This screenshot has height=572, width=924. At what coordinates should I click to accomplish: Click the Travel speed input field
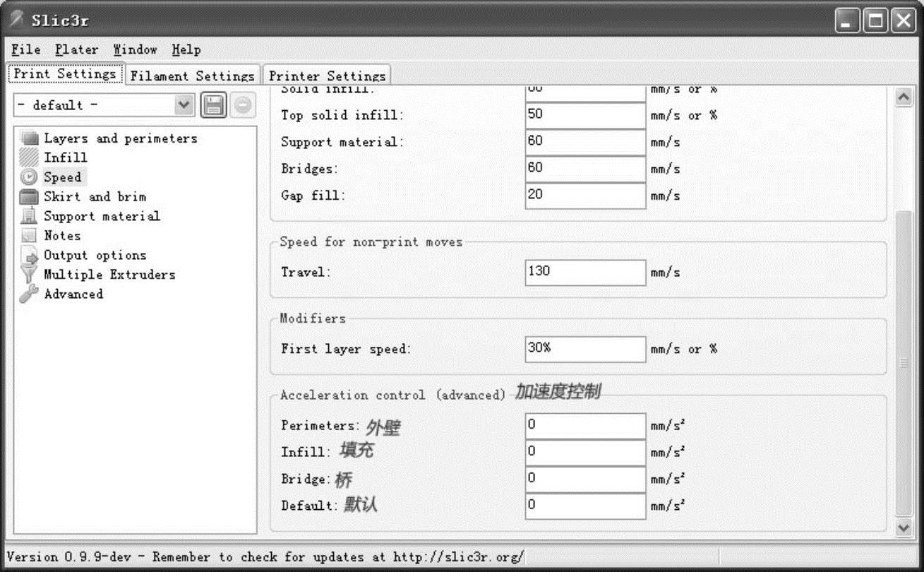click(584, 273)
